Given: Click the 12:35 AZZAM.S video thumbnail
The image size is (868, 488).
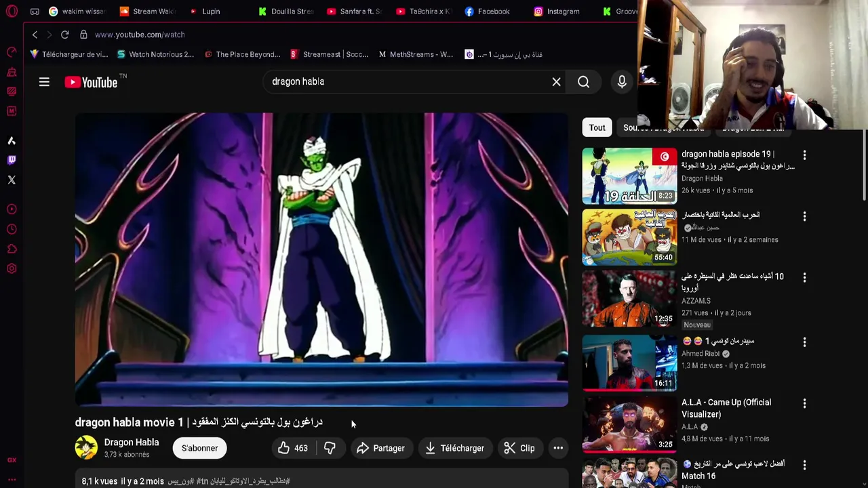Looking at the screenshot, I should [x=629, y=299].
